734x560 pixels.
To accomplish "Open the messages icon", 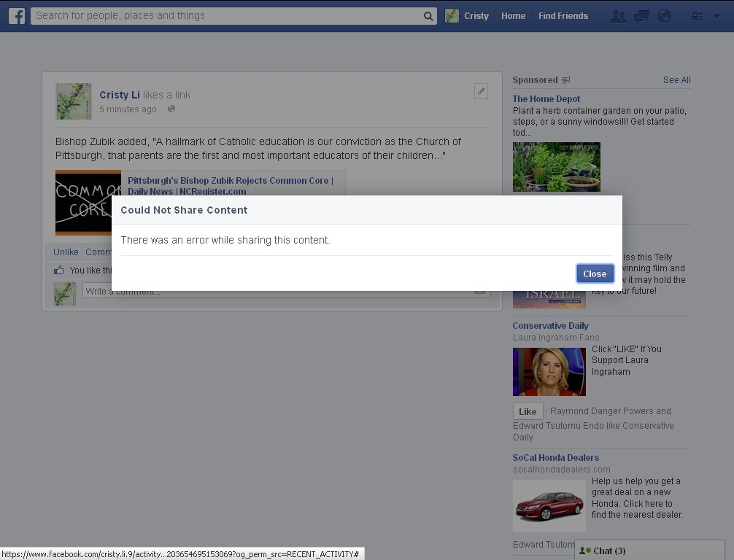I will (x=641, y=16).
